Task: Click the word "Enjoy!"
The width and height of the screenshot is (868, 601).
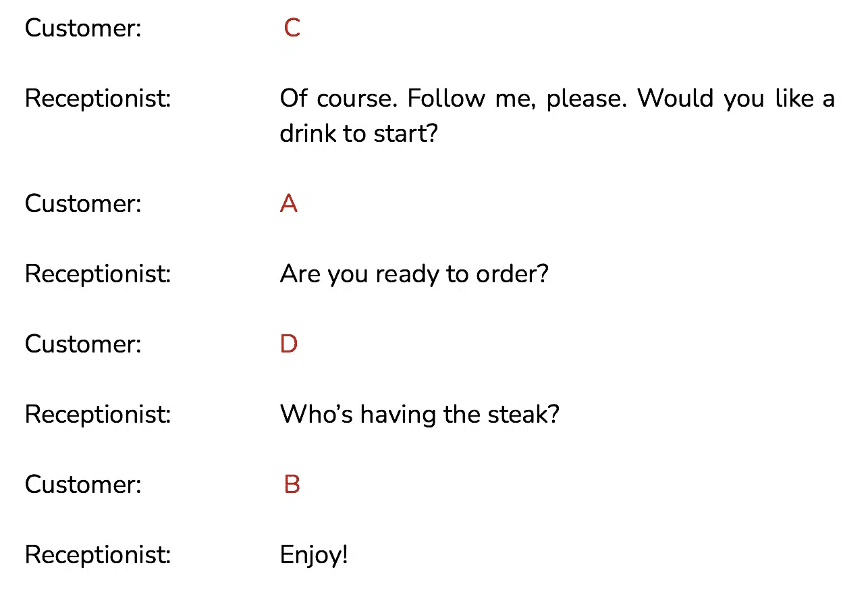Action: (314, 556)
